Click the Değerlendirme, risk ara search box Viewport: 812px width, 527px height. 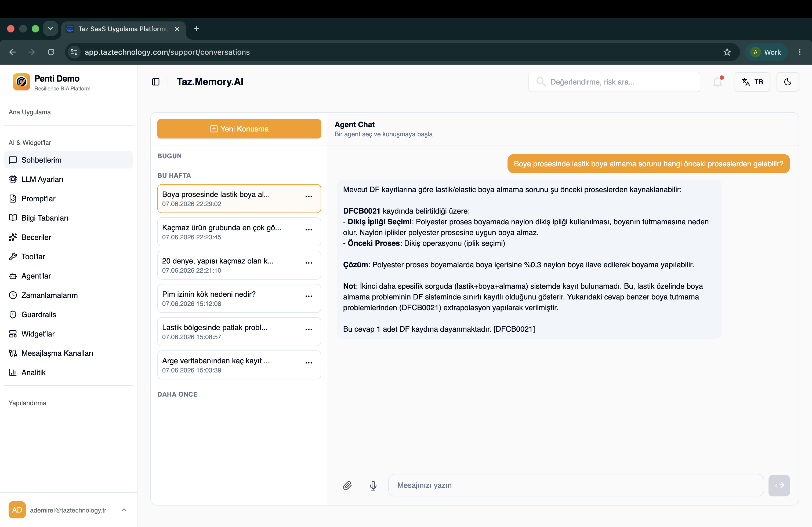pos(614,82)
